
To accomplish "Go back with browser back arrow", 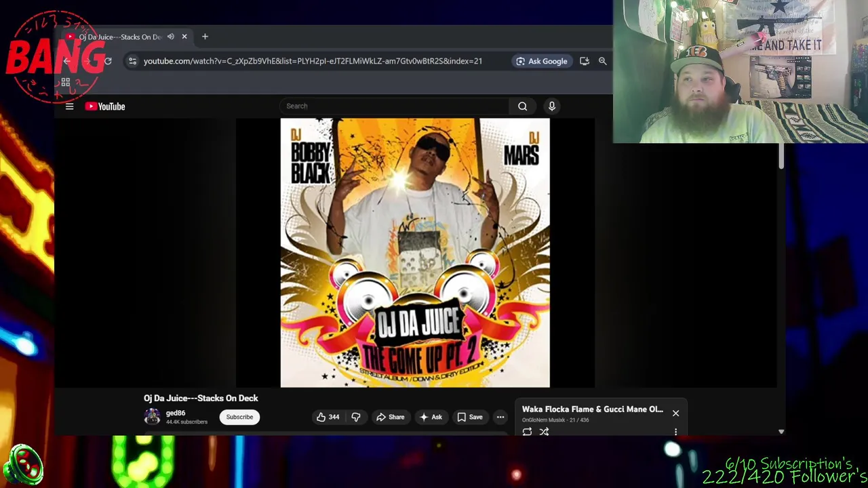I will 66,61.
